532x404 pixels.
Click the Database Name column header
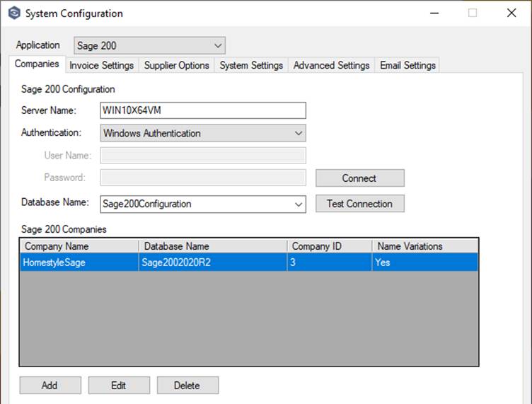tap(213, 246)
